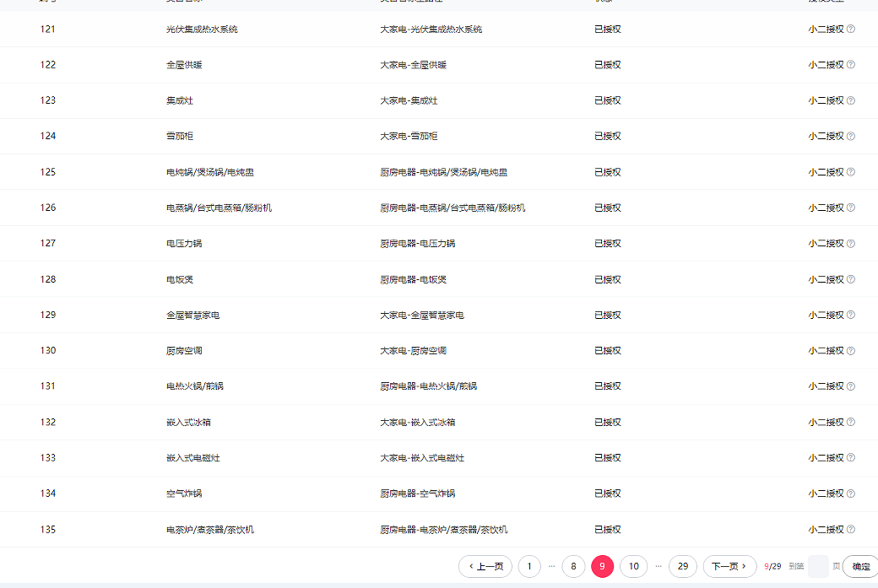Jump to the last page 29
The height and width of the screenshot is (588, 878).
683,567
